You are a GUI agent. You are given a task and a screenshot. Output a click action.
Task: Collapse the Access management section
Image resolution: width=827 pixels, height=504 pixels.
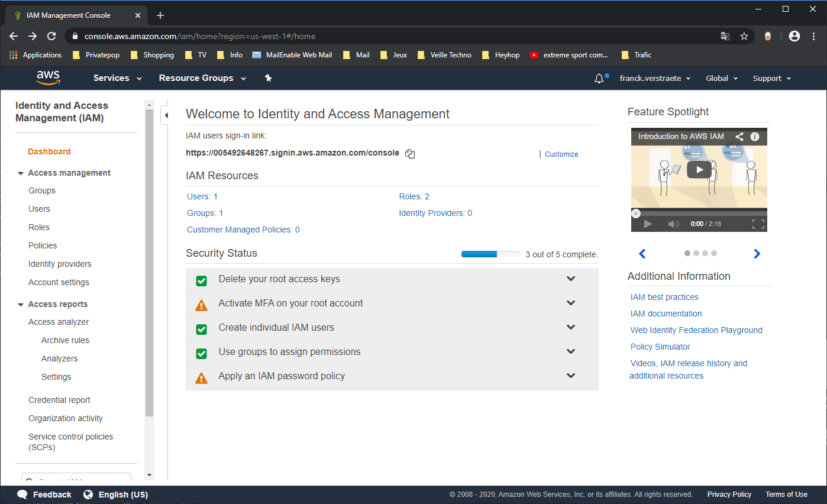(x=21, y=173)
